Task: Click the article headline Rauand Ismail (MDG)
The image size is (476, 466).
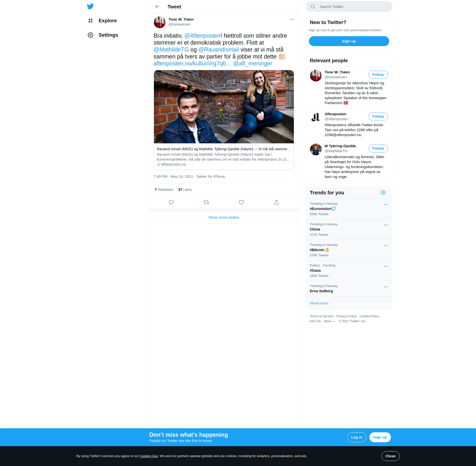Action: click(224, 149)
